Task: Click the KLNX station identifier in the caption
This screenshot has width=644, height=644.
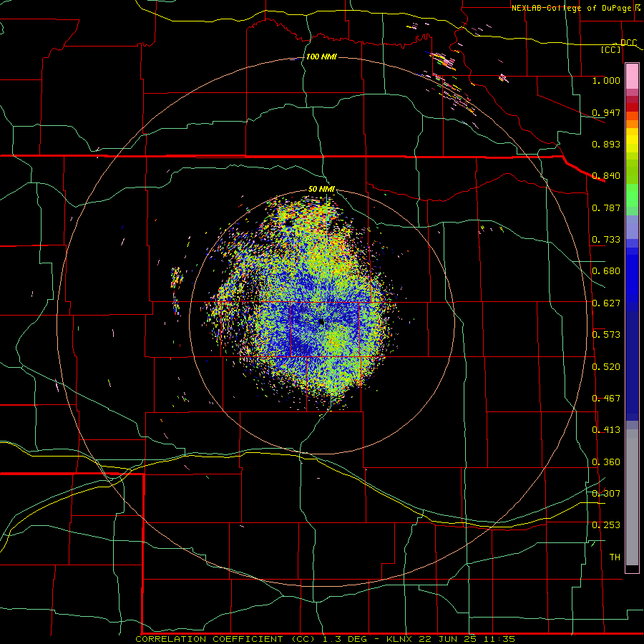Action: (x=399, y=639)
